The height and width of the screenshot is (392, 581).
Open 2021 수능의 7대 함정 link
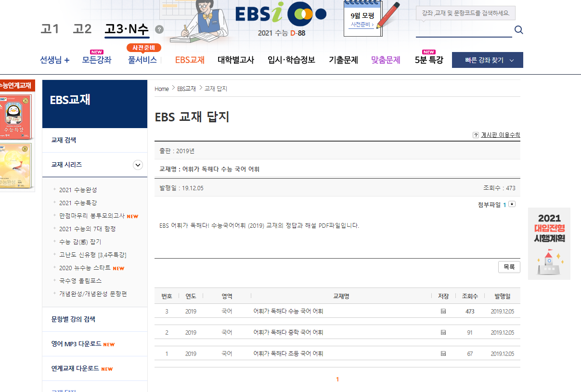tap(88, 229)
